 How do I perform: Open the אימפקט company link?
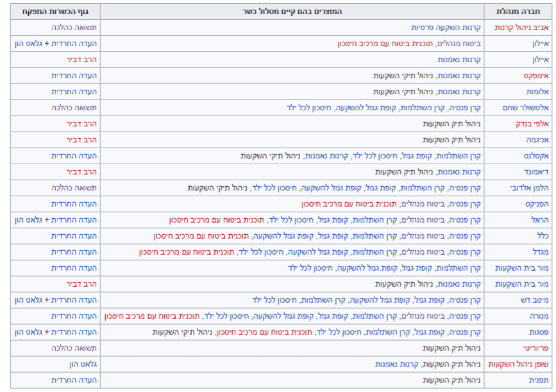(536, 76)
